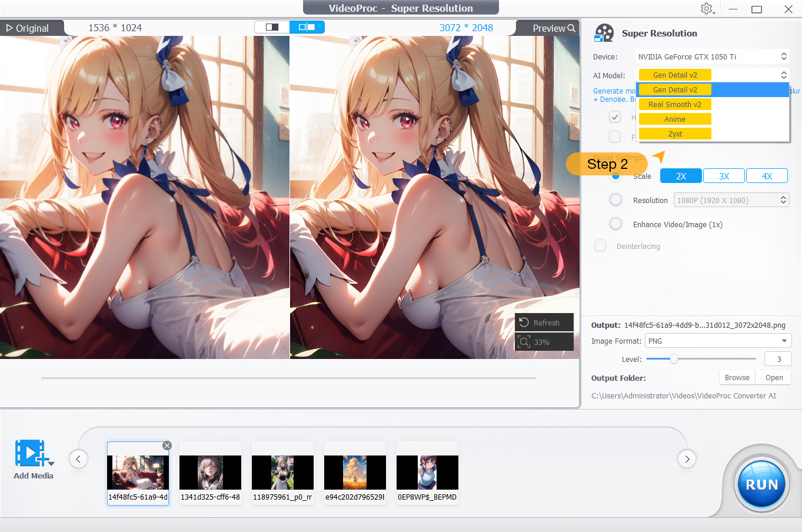Click the 1536 * 1024 original size label
This screenshot has height=532, width=802.
click(x=115, y=28)
